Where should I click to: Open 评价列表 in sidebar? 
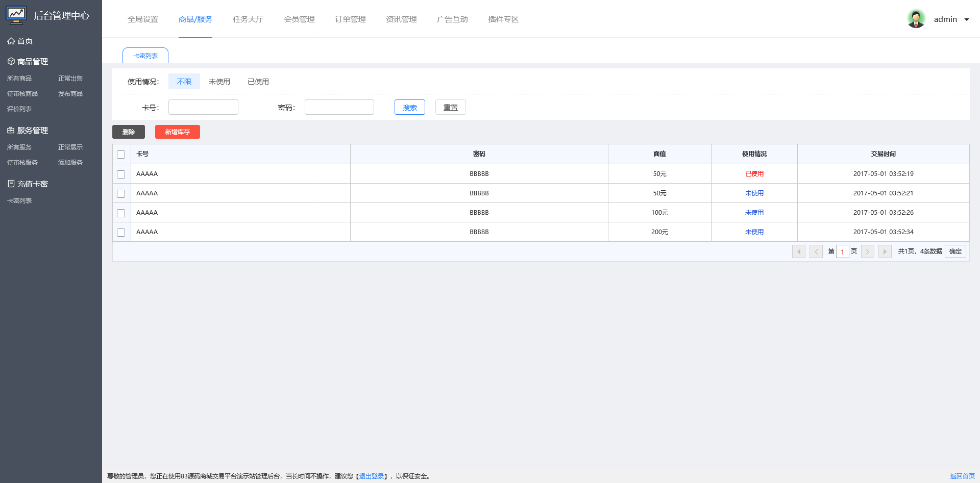pyautogui.click(x=19, y=109)
